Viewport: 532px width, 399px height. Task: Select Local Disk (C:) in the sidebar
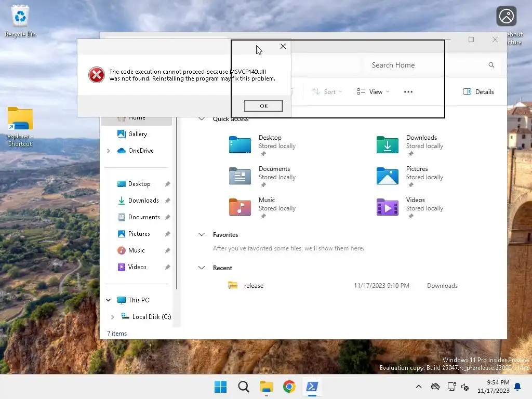[151, 317]
